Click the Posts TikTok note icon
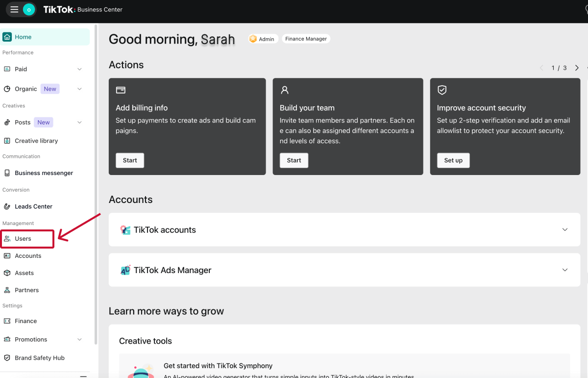The height and width of the screenshot is (378, 588). tap(7, 122)
